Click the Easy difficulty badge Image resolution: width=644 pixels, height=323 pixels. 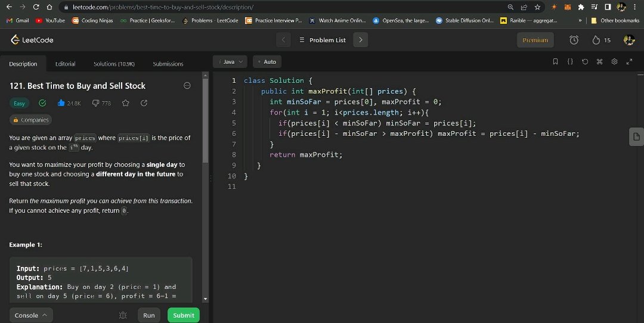pyautogui.click(x=19, y=103)
